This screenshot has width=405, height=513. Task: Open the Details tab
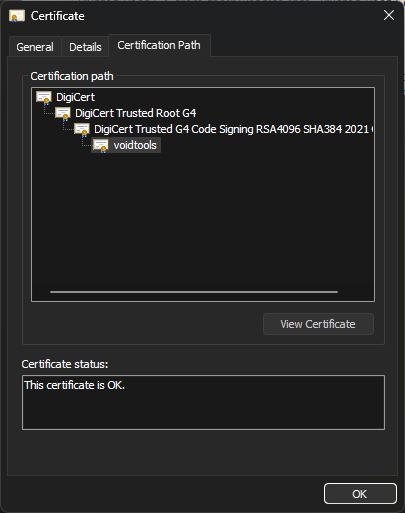(85, 47)
